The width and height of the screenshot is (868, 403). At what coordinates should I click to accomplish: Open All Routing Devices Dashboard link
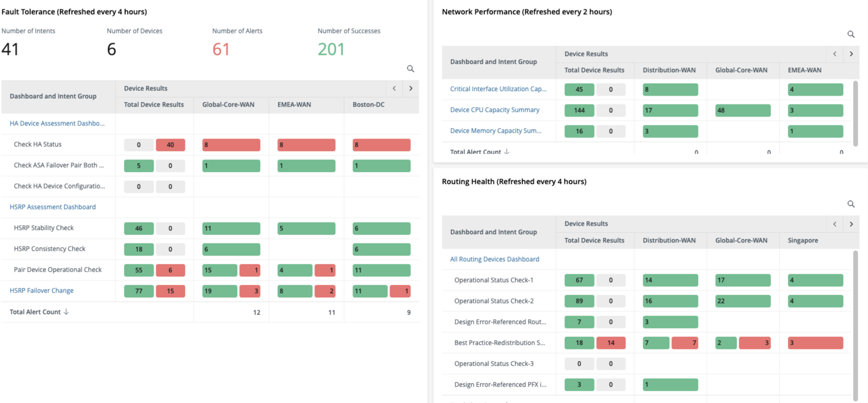[x=494, y=259]
